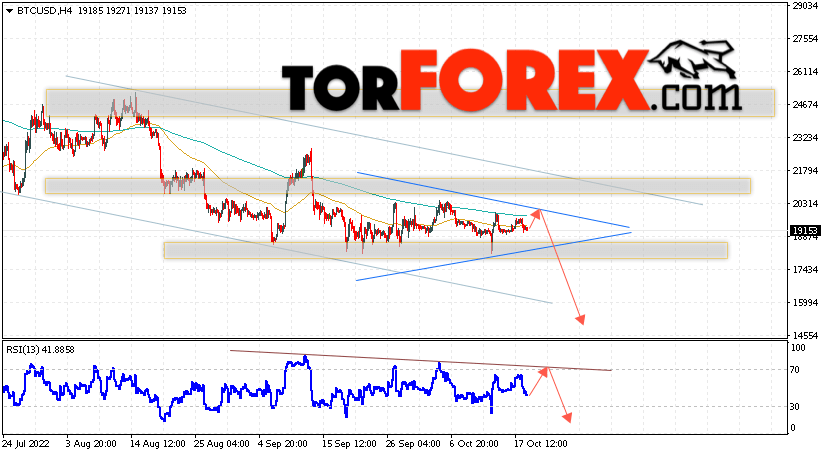Click the 24 Jul 2022 date label

click(x=26, y=443)
